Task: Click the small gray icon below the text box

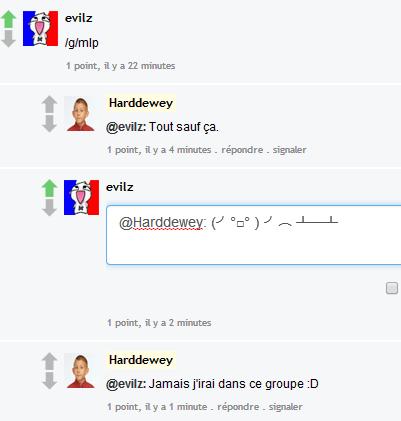Action: click(392, 288)
